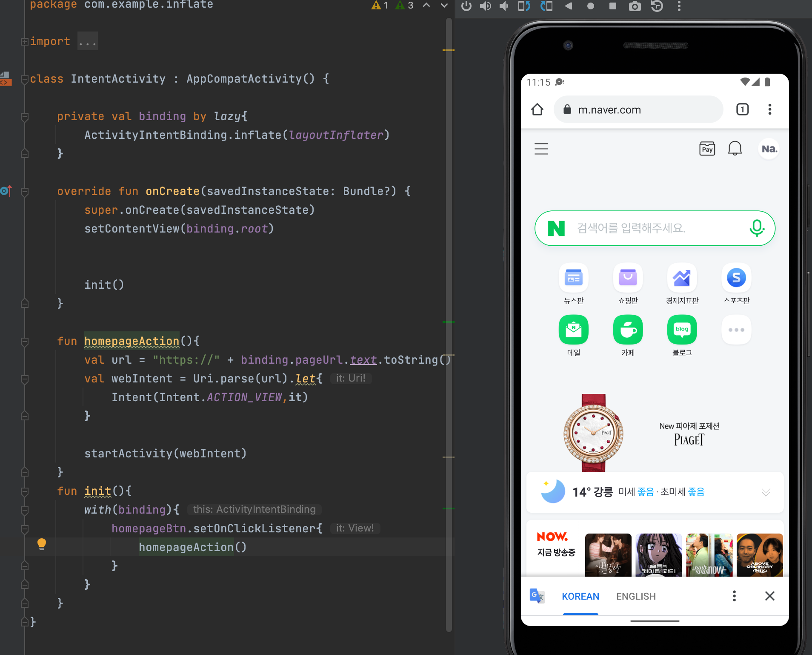Open the 메일 mail icon
The image size is (812, 655).
pos(574,330)
